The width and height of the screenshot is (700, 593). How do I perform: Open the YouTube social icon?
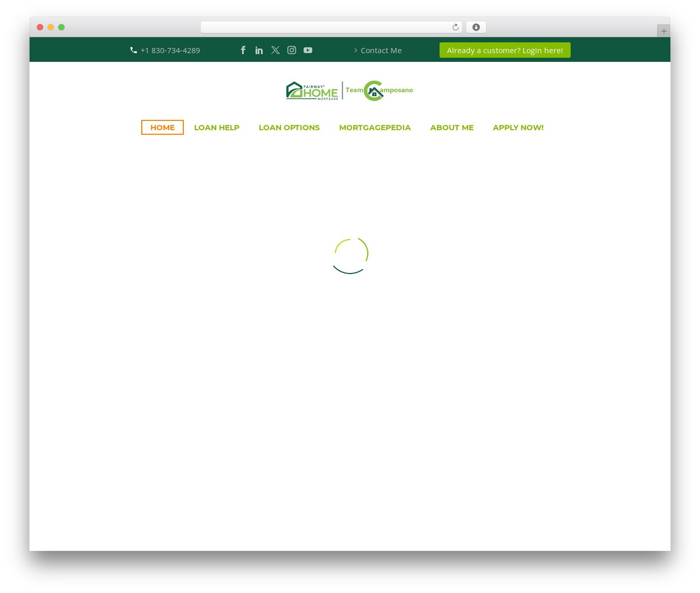click(308, 50)
